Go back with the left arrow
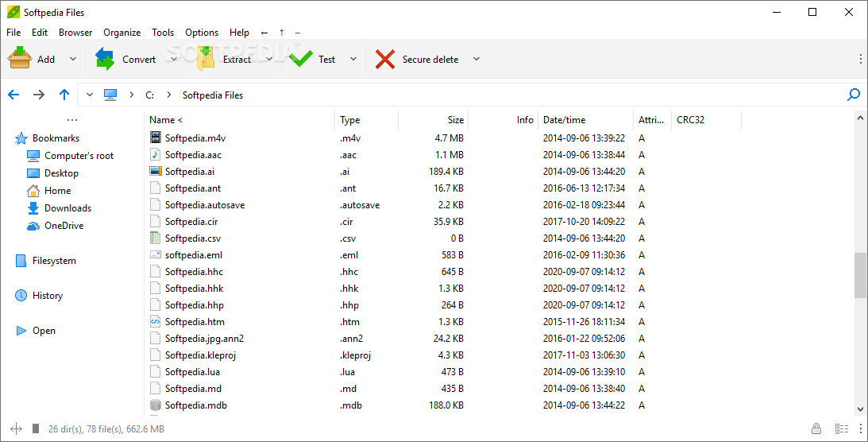 pos(14,95)
